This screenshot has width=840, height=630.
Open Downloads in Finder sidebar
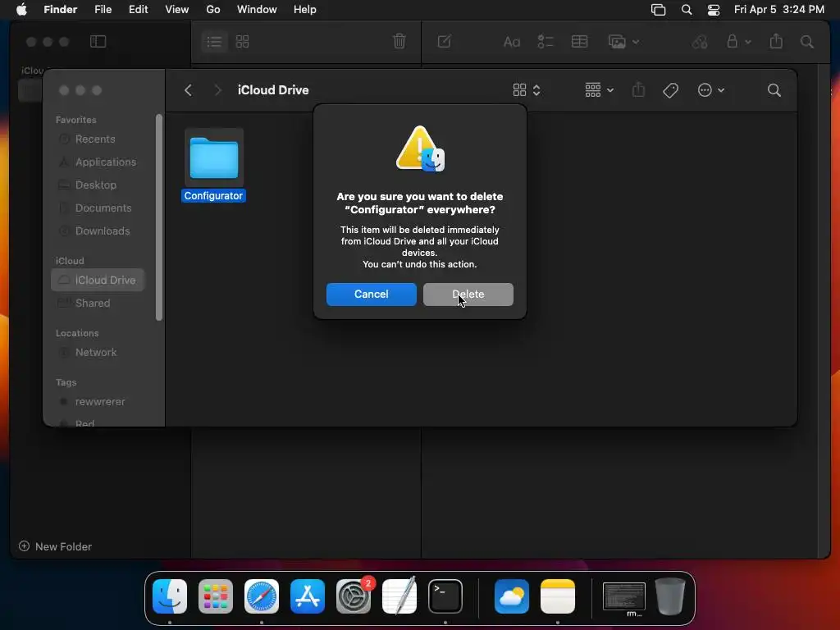pos(103,231)
